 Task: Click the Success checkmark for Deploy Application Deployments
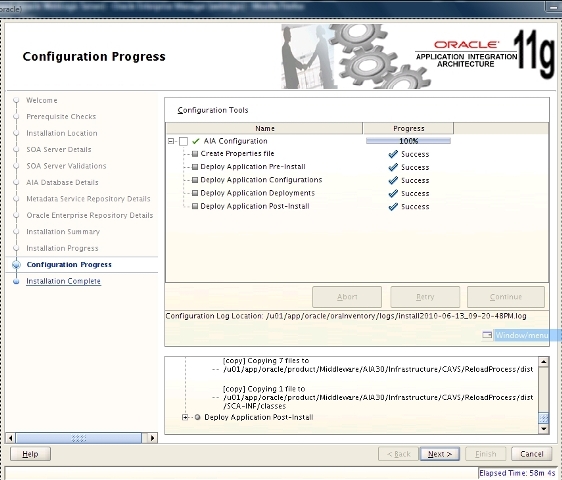click(x=393, y=194)
